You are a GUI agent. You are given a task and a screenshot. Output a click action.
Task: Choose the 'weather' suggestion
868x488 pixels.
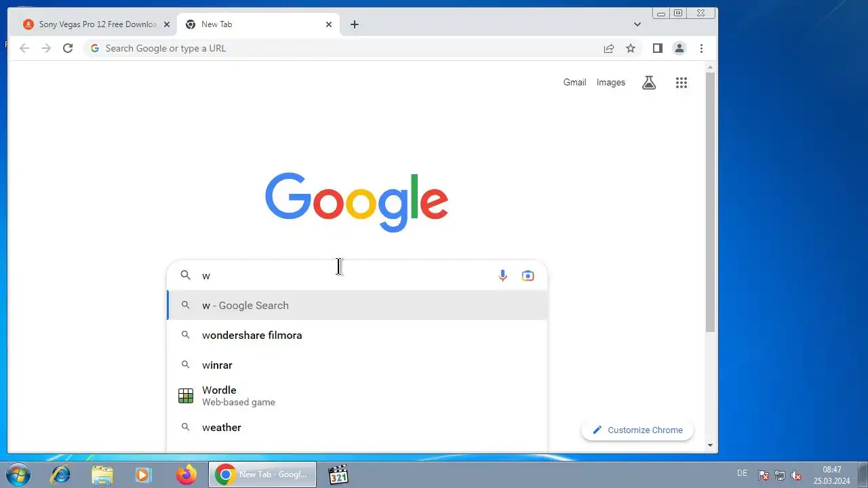click(357, 427)
